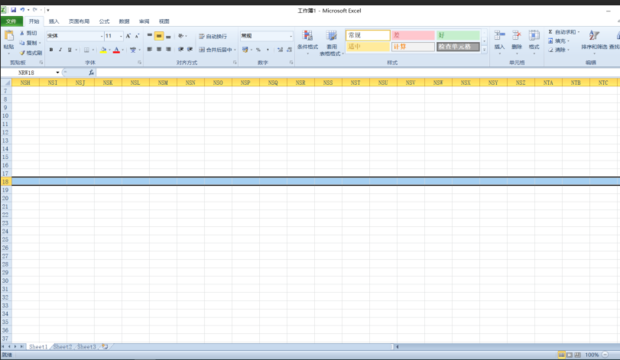The image size is (620, 360).
Task: Click the increase decimal icon
Action: point(280,49)
